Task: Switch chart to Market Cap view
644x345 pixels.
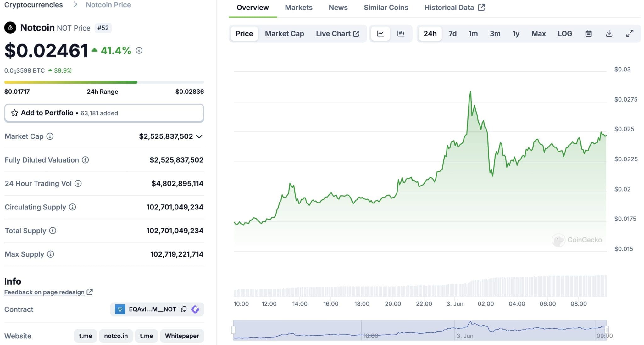Action: (284, 34)
